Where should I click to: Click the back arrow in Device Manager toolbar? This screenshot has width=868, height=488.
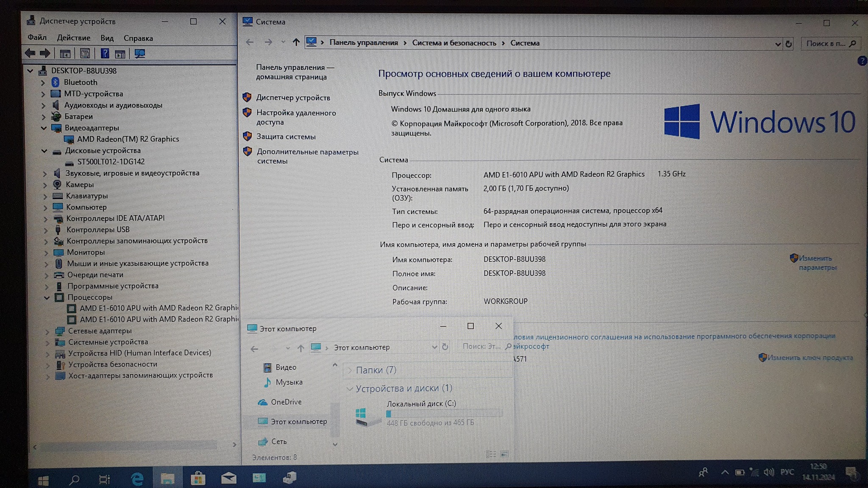click(30, 53)
